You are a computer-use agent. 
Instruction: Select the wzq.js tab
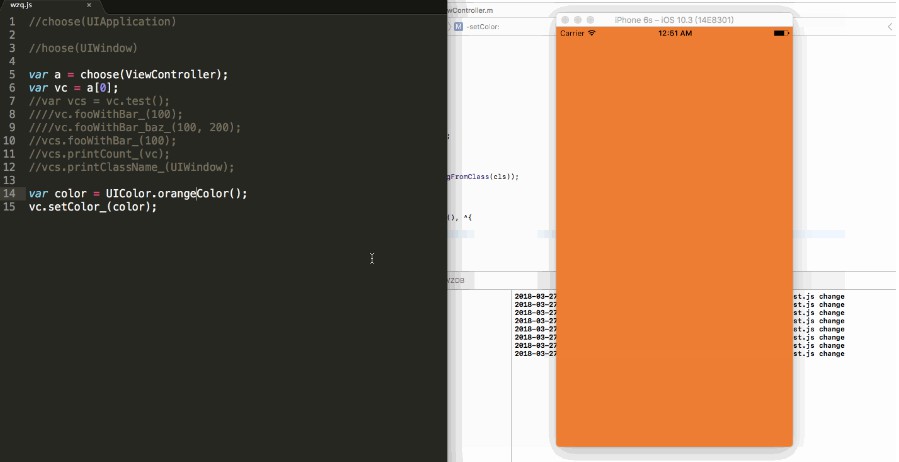(24, 5)
